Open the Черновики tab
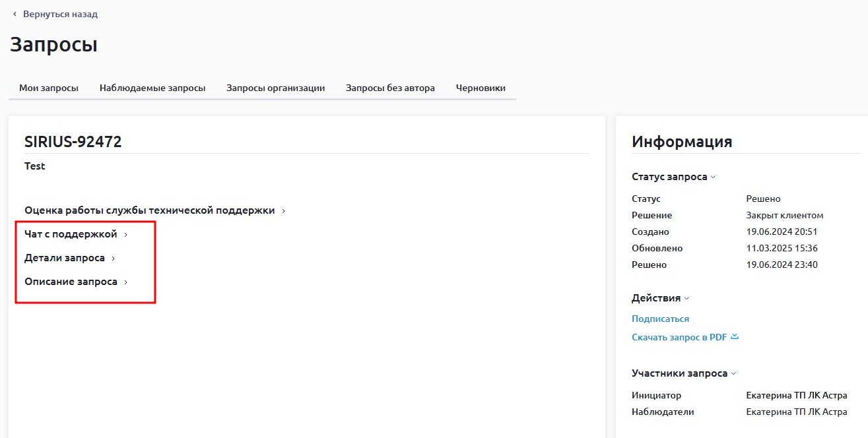 (481, 88)
